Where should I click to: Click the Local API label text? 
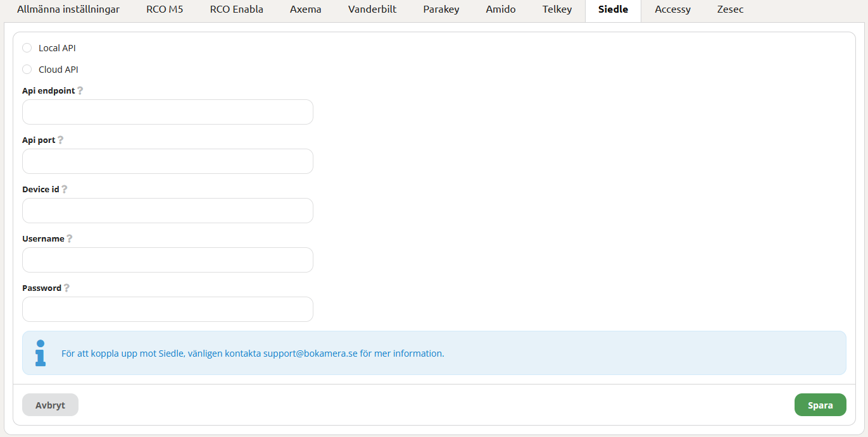[57, 48]
